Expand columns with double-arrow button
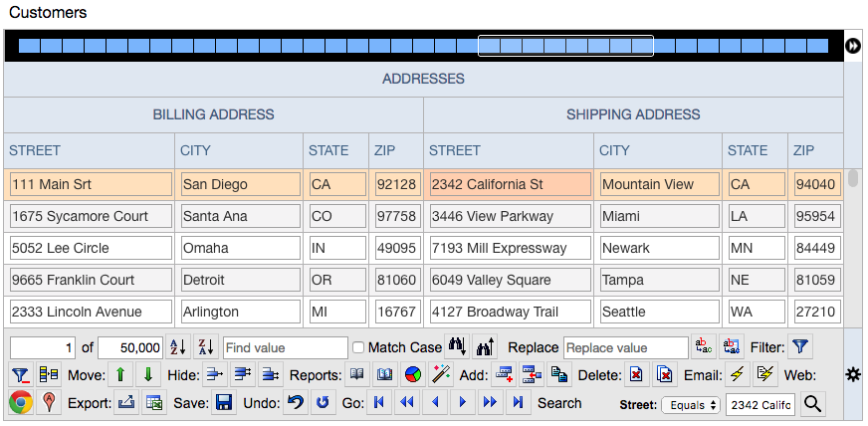Viewport: 868px width, 426px height. [x=853, y=46]
